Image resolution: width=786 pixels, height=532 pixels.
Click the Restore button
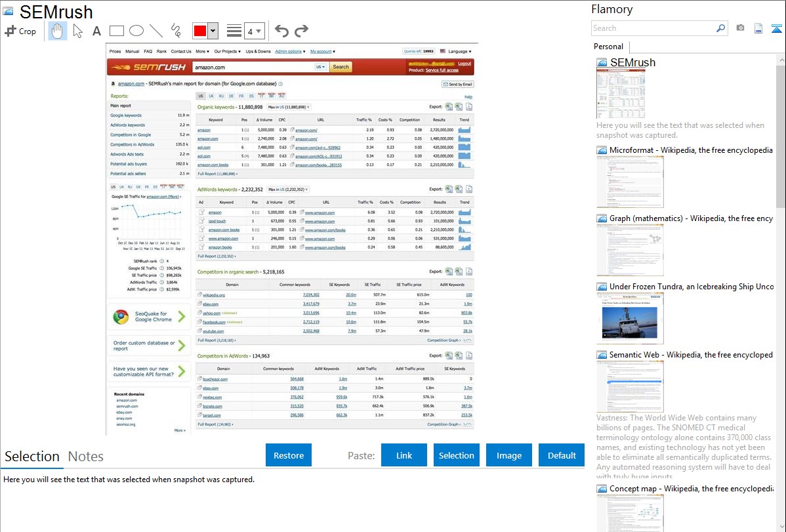(289, 455)
